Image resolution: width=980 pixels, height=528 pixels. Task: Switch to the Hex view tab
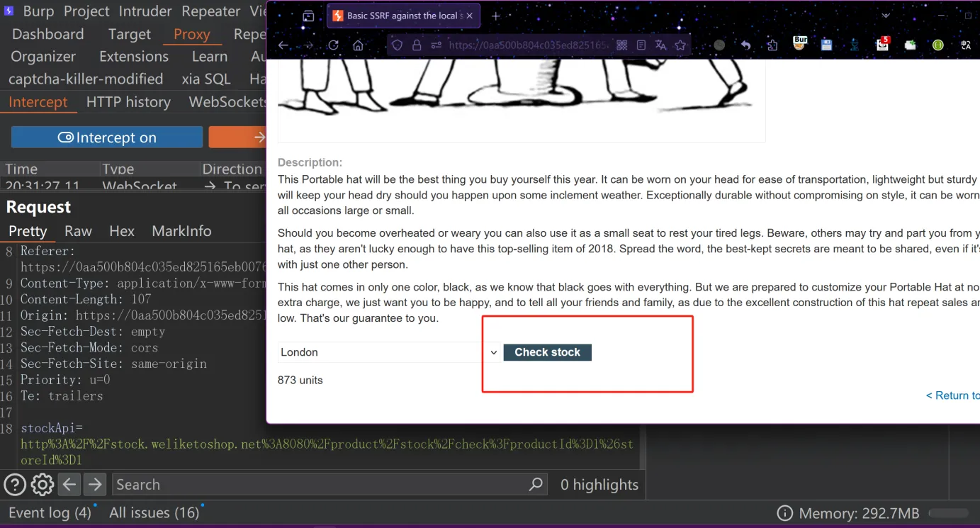(122, 231)
